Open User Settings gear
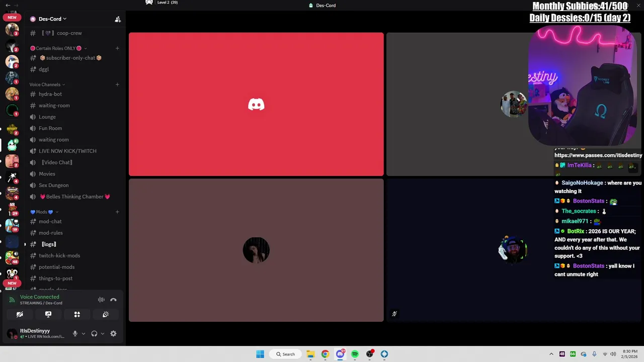This screenshot has height=362, width=644. tap(113, 333)
